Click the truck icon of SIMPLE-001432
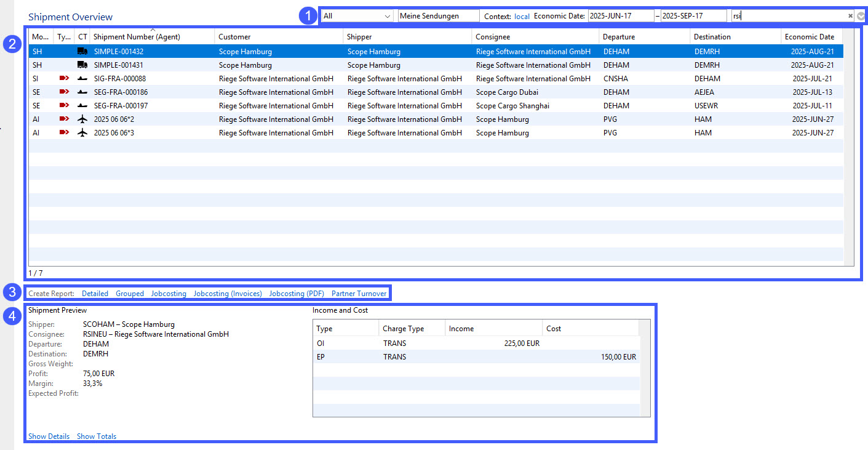The image size is (868, 450). (x=82, y=52)
